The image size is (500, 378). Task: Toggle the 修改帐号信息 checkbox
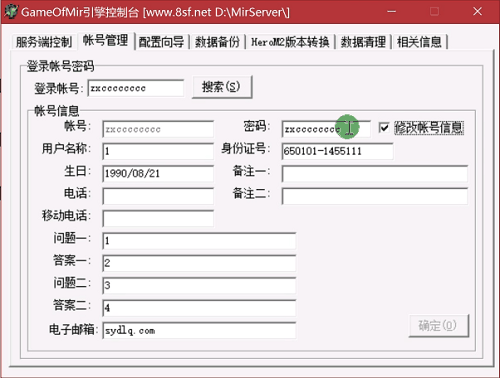(x=384, y=128)
